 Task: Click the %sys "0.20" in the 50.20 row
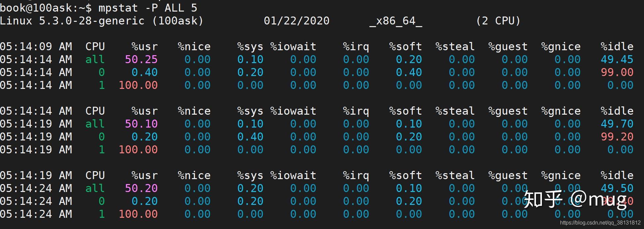point(250,188)
